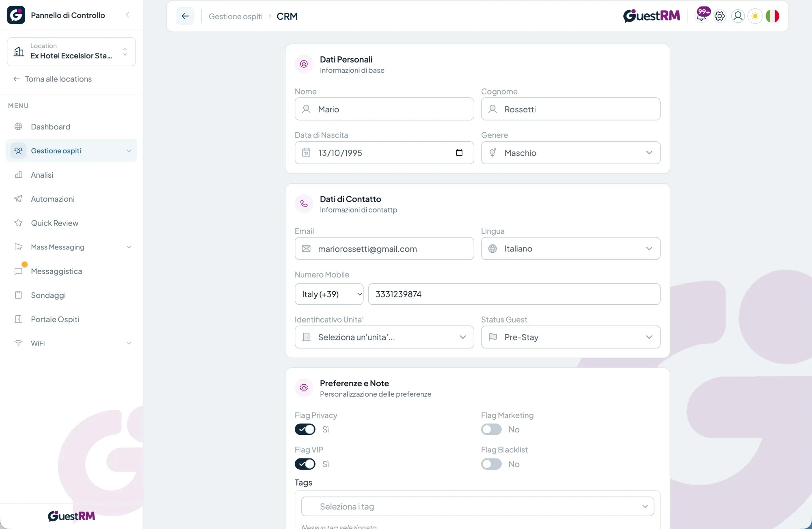Screen dimensions: 812x529
Task: Click GuestRM logo at sidebar bottom
Action: [71, 516]
